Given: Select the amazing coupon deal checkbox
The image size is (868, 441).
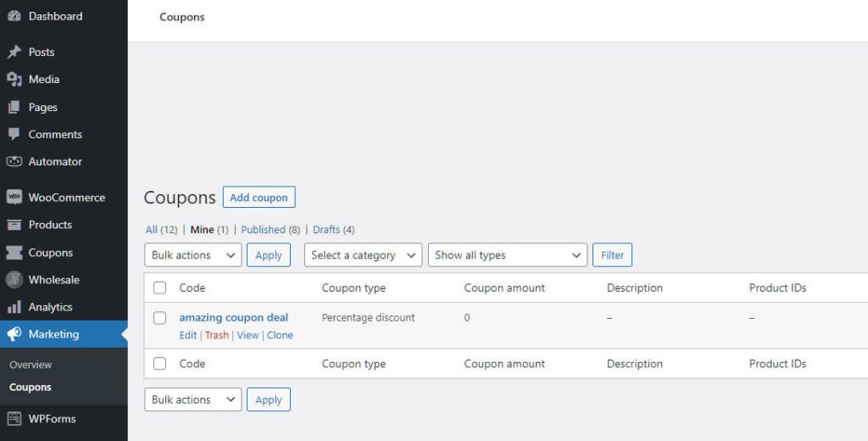Looking at the screenshot, I should (x=159, y=318).
